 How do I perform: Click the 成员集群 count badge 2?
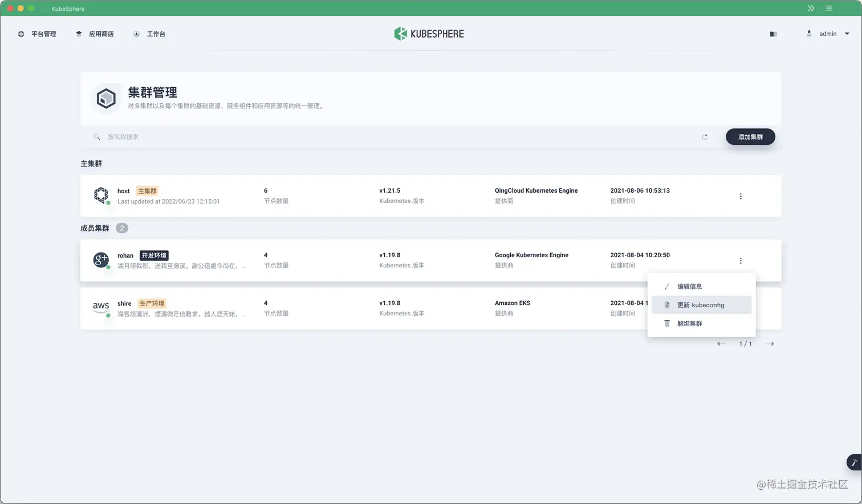pyautogui.click(x=122, y=228)
